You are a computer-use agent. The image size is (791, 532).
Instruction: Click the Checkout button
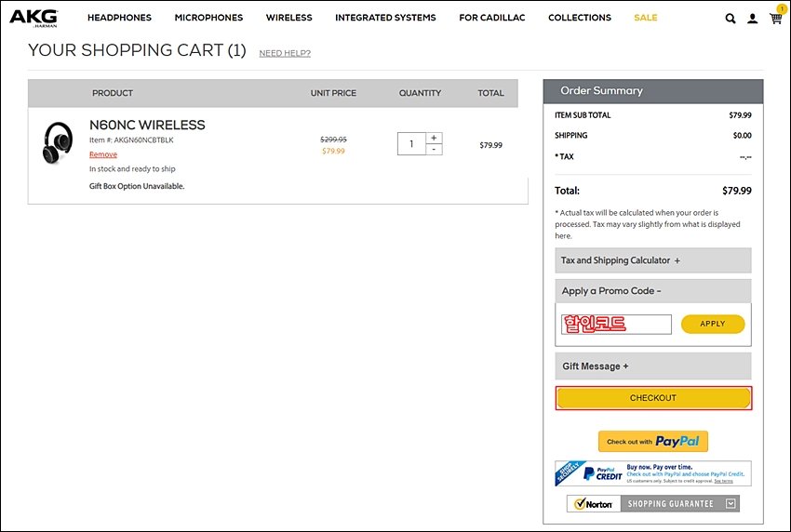tap(653, 398)
